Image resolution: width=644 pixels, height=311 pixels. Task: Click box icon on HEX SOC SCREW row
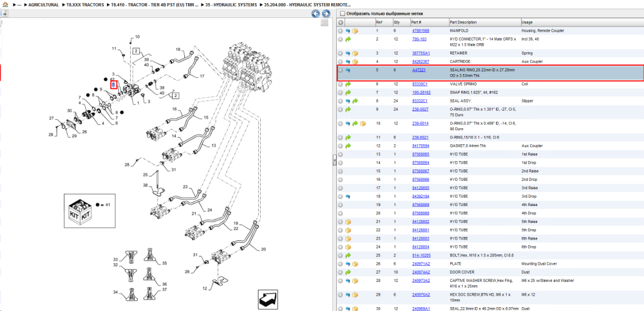[355, 294]
